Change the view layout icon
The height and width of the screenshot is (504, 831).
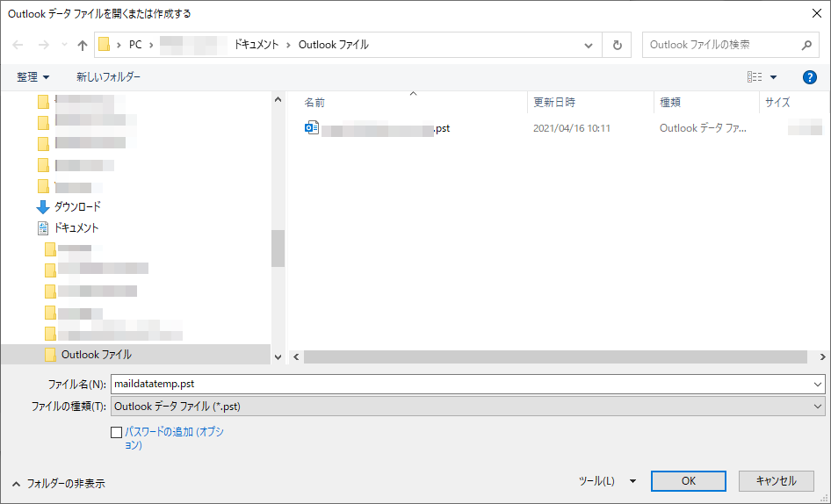755,77
